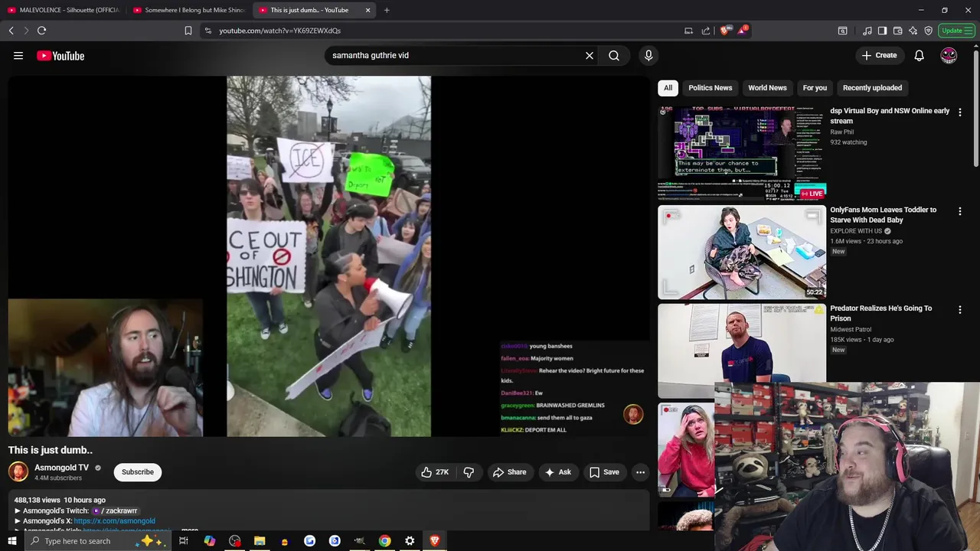Screen dimensions: 980x551
Task: Select the 'Politics News' filter chip
Action: click(710, 87)
